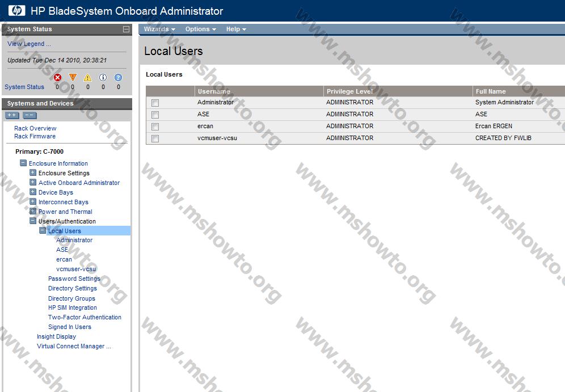Open Directory Groups
Screen dimensions: 565x392
[x=71, y=298]
